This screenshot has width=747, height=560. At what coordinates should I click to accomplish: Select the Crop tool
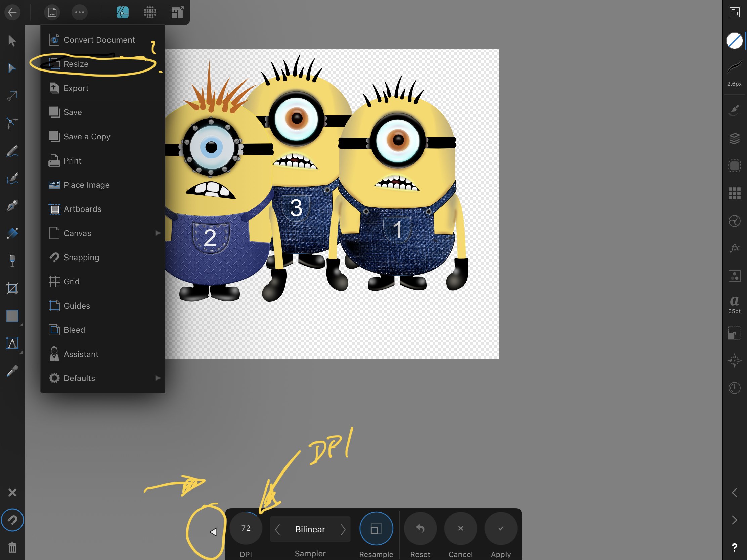tap(12, 288)
